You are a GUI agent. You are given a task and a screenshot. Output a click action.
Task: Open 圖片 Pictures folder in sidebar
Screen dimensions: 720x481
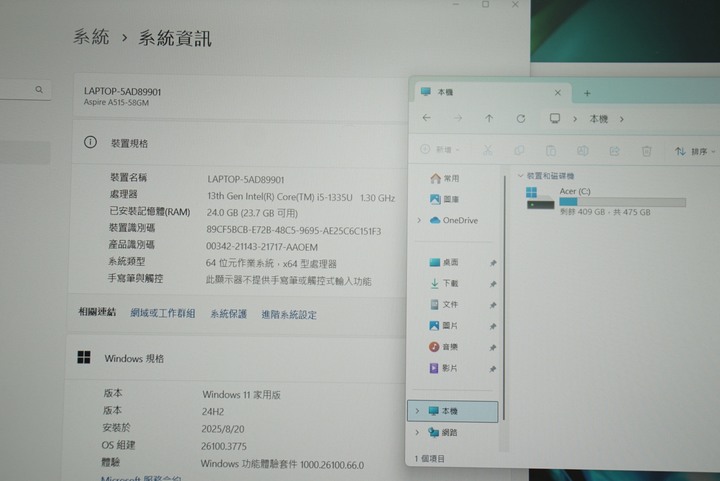click(444, 325)
